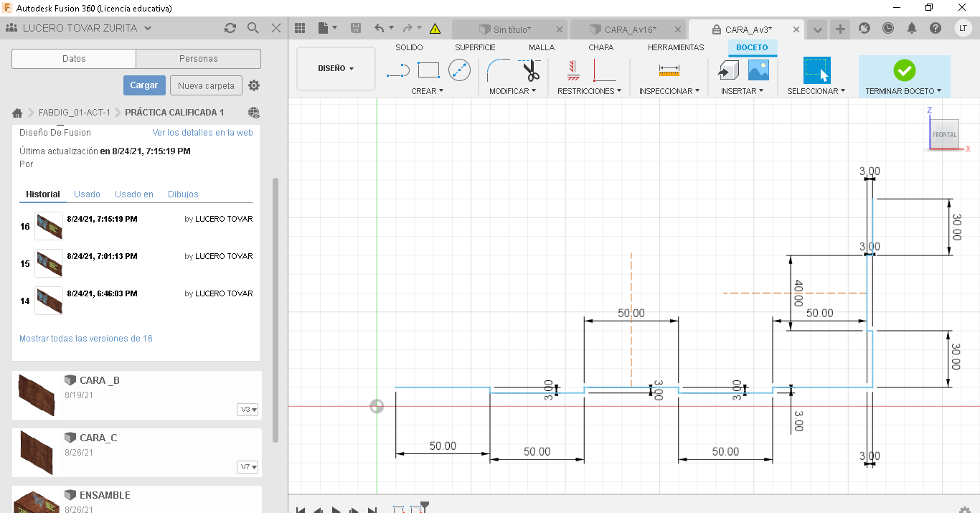Image resolution: width=980 pixels, height=513 pixels.
Task: Apply the hatched parallel constraint icon
Action: coord(573,70)
